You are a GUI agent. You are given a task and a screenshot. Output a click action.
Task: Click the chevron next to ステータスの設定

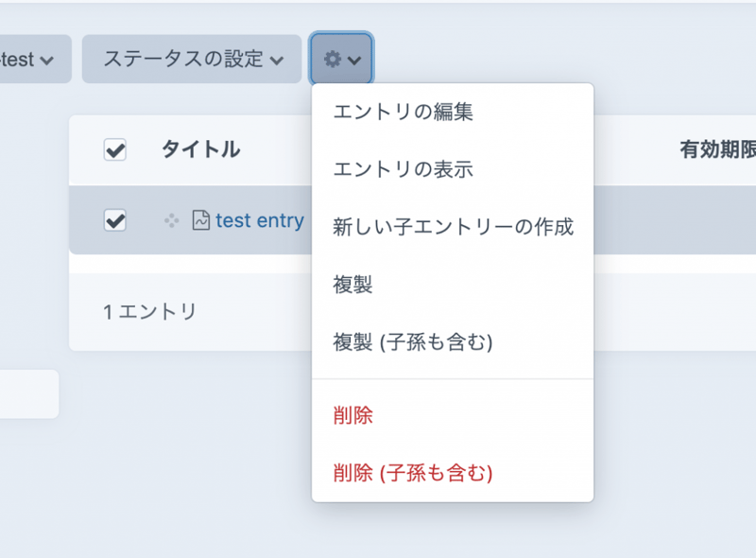click(x=276, y=59)
